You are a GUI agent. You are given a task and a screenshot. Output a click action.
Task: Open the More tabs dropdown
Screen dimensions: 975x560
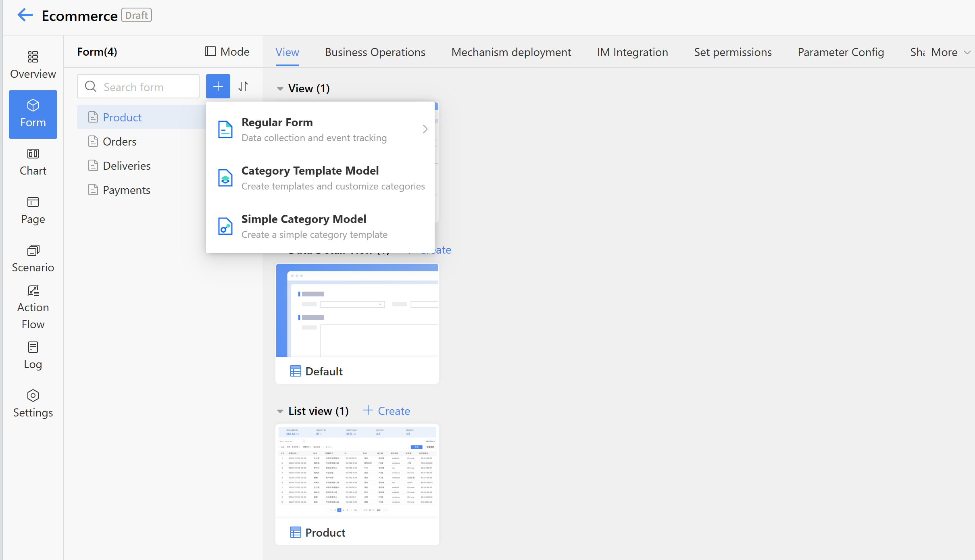950,52
